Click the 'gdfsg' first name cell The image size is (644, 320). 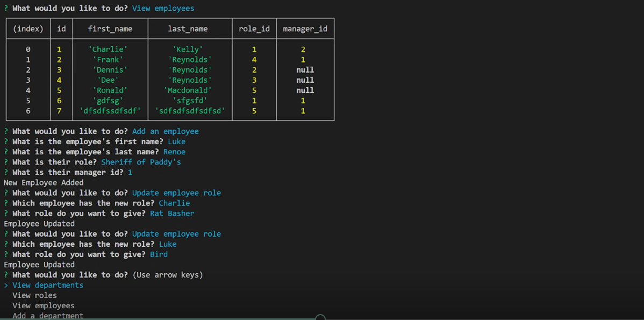[x=108, y=101]
